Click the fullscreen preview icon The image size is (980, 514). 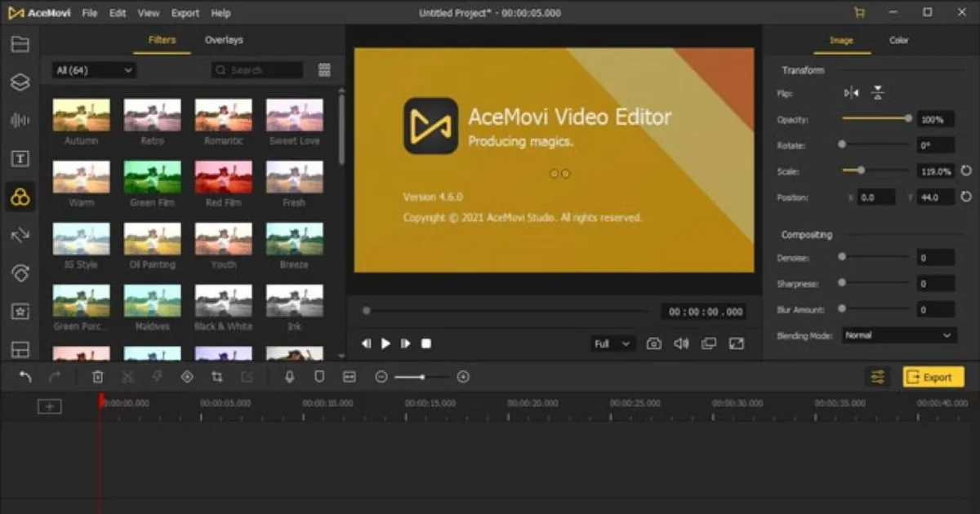tap(737, 343)
